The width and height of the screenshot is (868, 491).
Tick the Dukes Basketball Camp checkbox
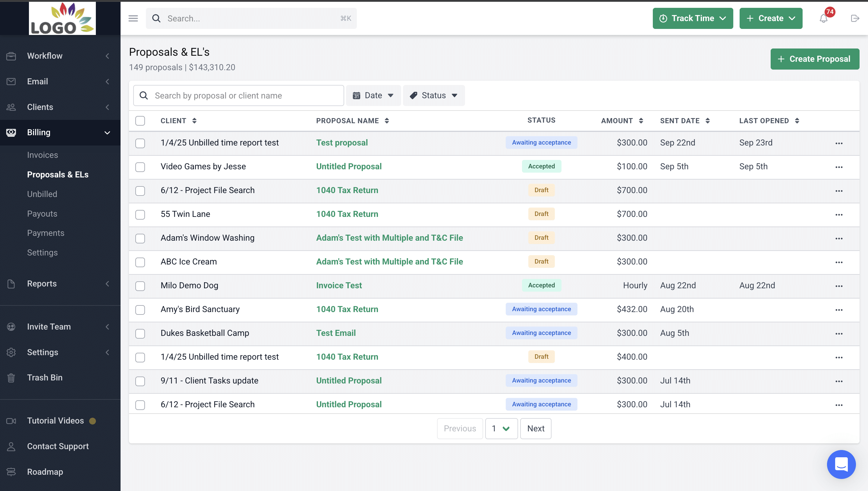[x=140, y=333]
